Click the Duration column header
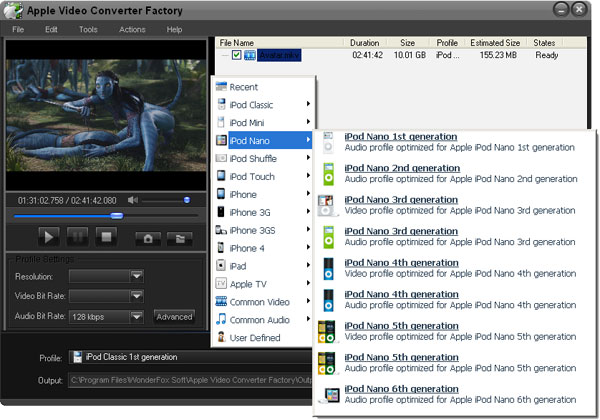Image resolution: width=600 pixels, height=420 pixels. click(x=365, y=43)
